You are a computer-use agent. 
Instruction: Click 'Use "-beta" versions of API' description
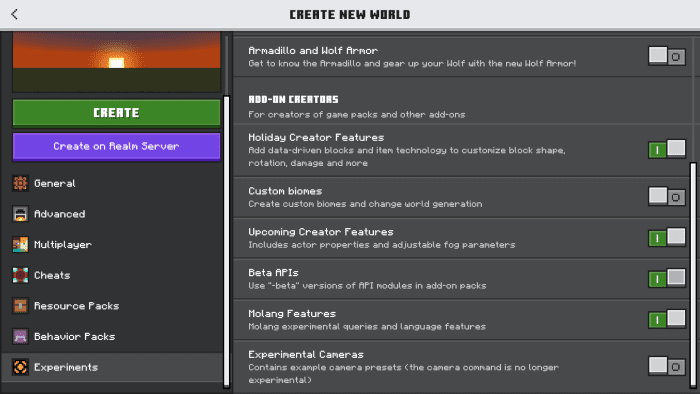pos(367,286)
